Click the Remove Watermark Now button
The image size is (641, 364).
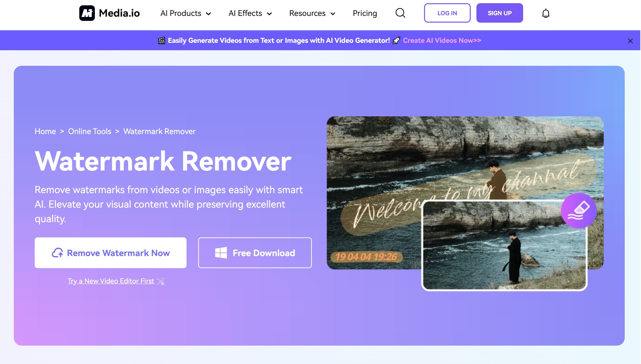click(x=110, y=253)
